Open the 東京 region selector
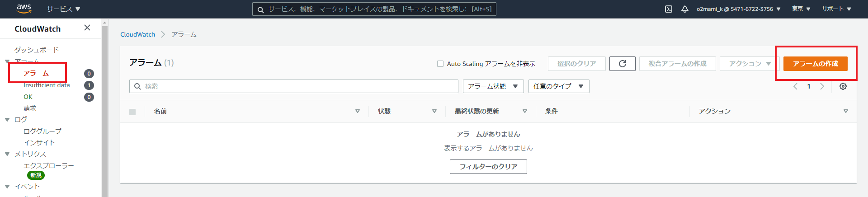 pyautogui.click(x=801, y=9)
